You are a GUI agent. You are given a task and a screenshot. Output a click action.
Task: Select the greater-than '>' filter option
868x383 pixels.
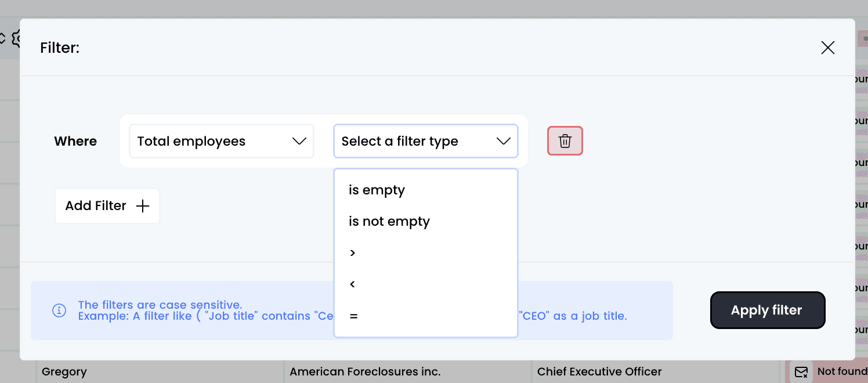point(353,253)
